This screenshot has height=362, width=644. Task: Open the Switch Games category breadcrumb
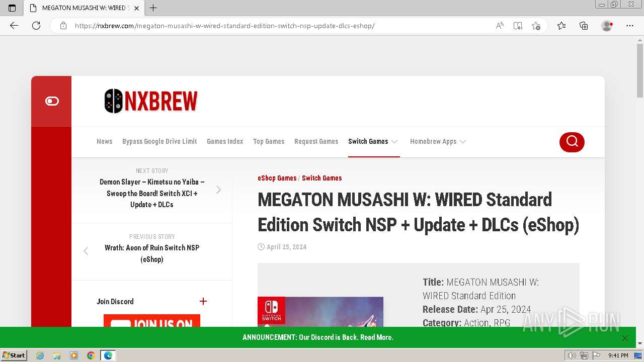click(322, 178)
